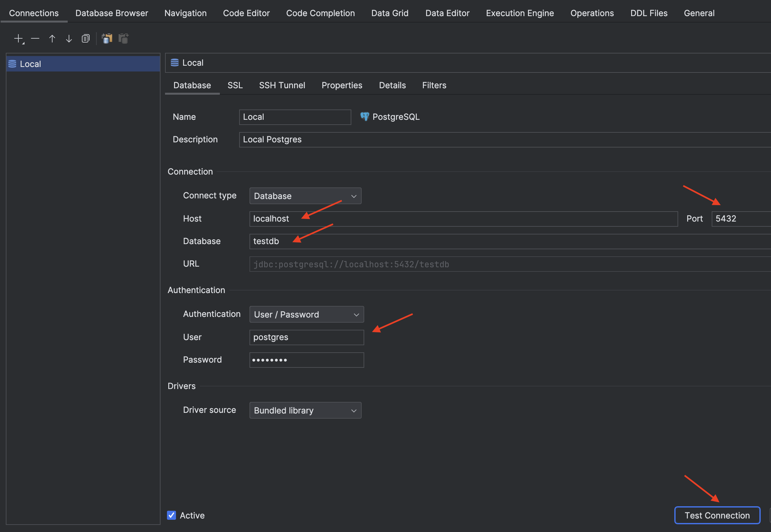Click the PostgreSQL database type icon
Image resolution: width=771 pixels, height=532 pixels.
point(365,116)
